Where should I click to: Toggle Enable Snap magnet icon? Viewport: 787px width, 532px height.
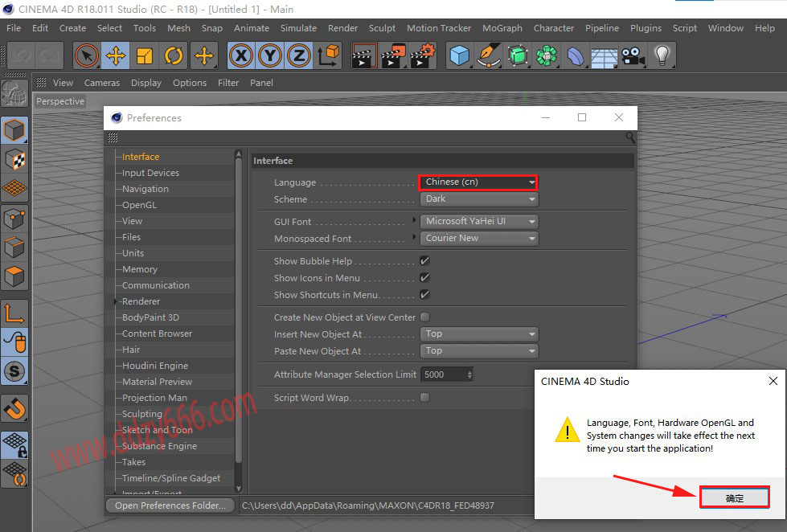pos(14,408)
